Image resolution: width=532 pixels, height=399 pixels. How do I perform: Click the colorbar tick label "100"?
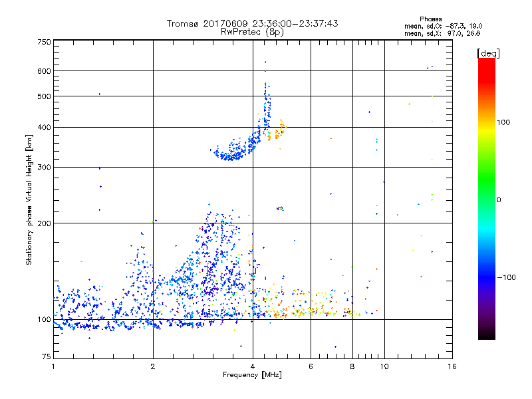click(x=503, y=122)
